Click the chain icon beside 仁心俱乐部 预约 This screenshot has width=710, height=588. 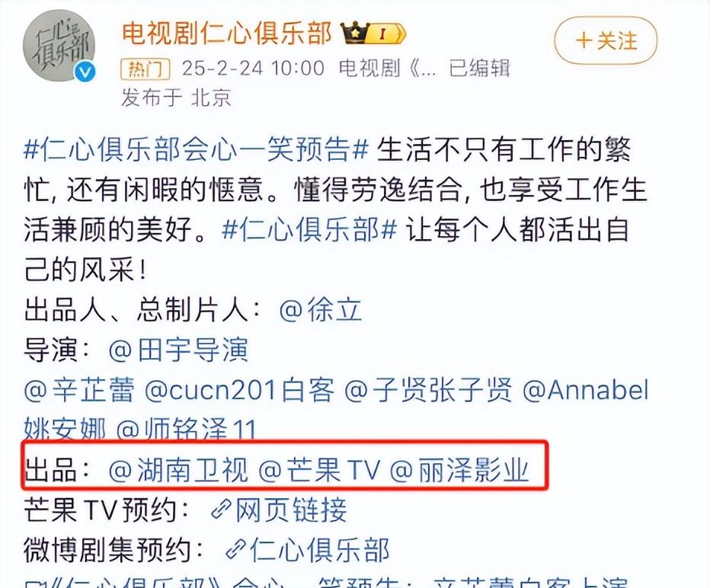(x=236, y=550)
